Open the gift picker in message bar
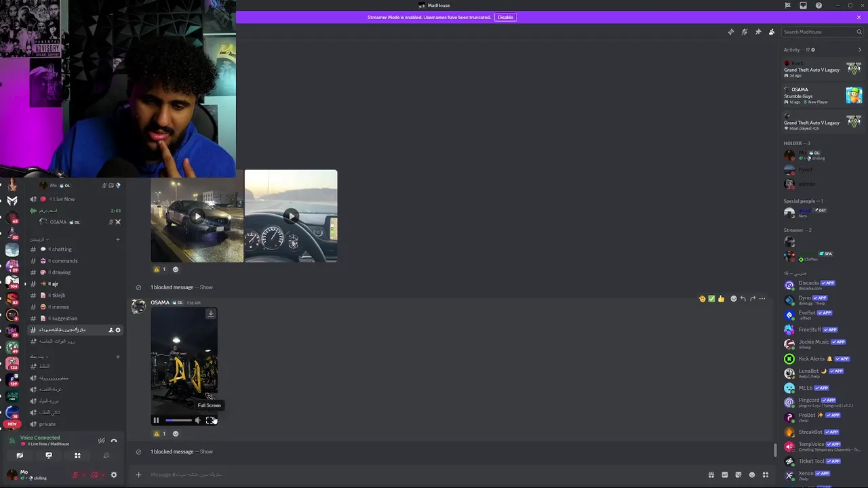This screenshot has height=488, width=868. [x=711, y=474]
